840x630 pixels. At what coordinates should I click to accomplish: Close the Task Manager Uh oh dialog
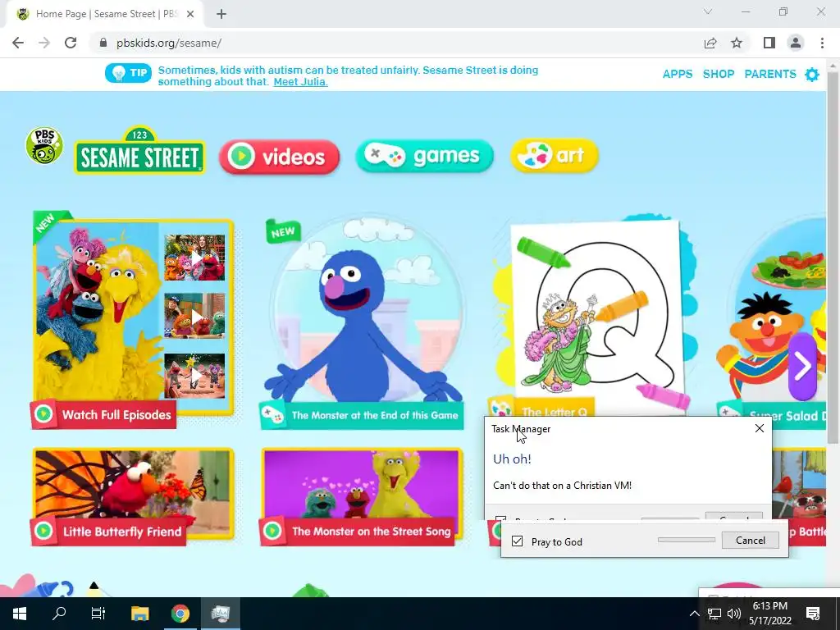coord(759,428)
